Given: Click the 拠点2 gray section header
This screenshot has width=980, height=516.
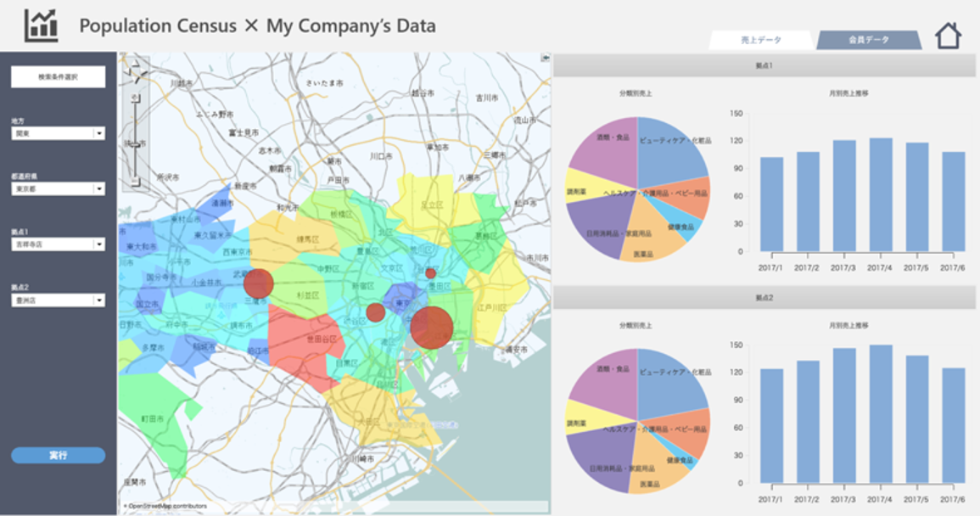Looking at the screenshot, I should point(764,299).
